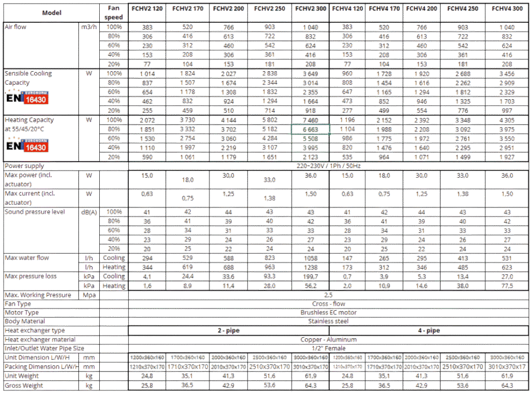Select the Max. Working Pressure row label
532x394 pixels.
pos(38,295)
